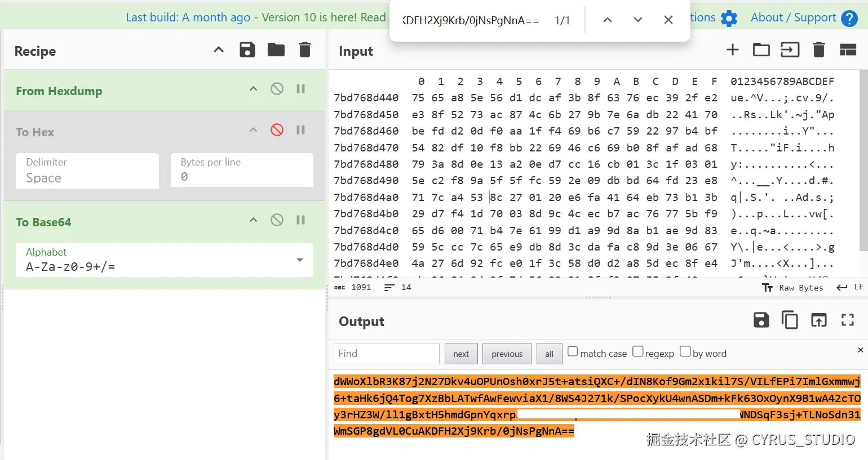Load a saved recipe via folder icon

(x=276, y=50)
